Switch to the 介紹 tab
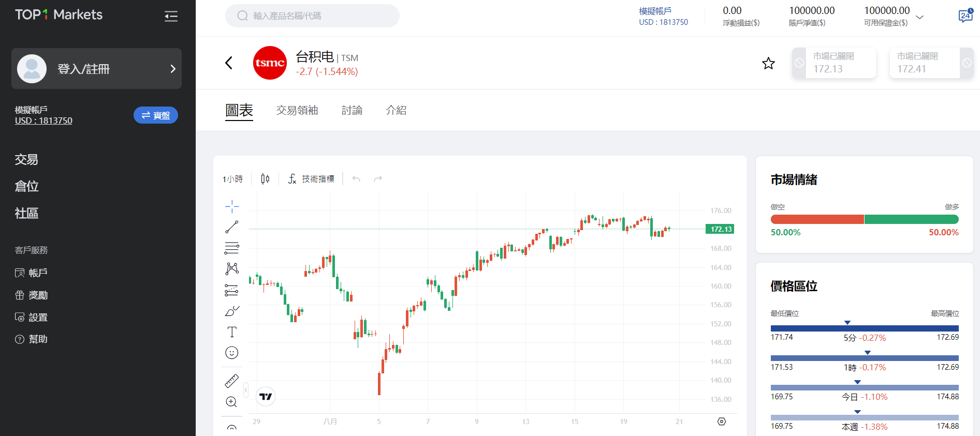This screenshot has height=436, width=980. [396, 110]
